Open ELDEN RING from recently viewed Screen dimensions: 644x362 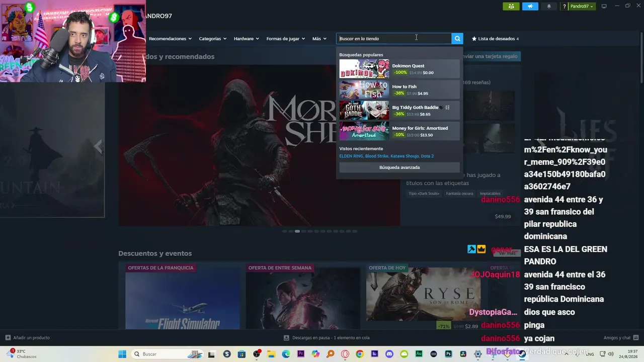pos(351,156)
